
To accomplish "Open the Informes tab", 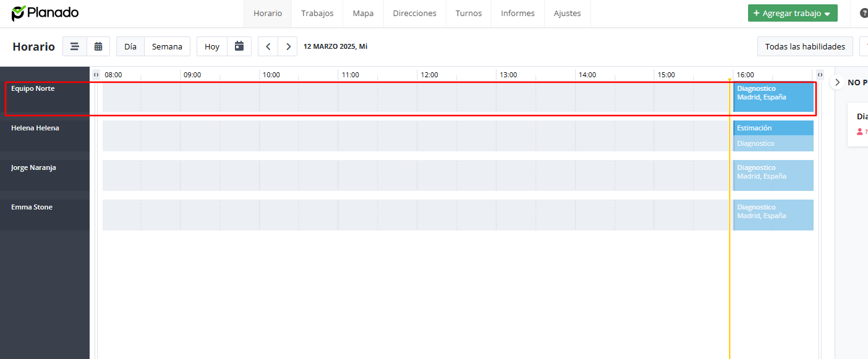I will click(517, 13).
